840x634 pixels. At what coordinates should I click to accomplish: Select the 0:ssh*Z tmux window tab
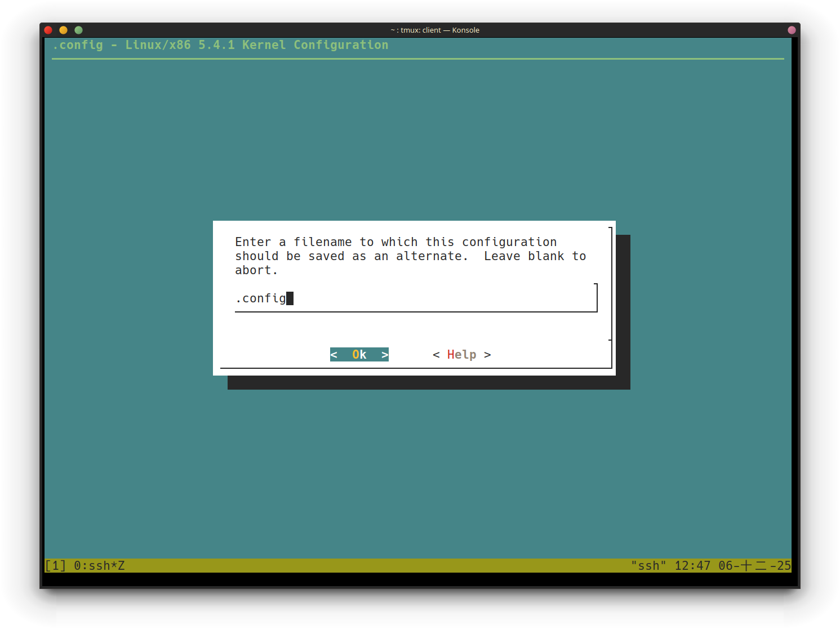pyautogui.click(x=99, y=566)
